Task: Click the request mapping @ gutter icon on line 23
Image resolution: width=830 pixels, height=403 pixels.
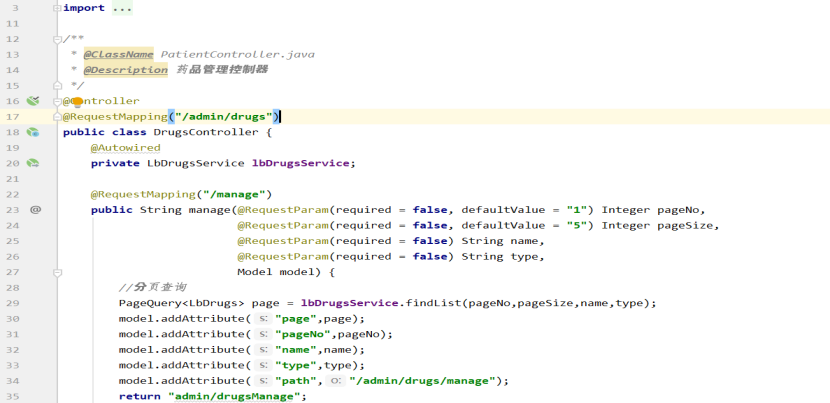Action: 35,210
